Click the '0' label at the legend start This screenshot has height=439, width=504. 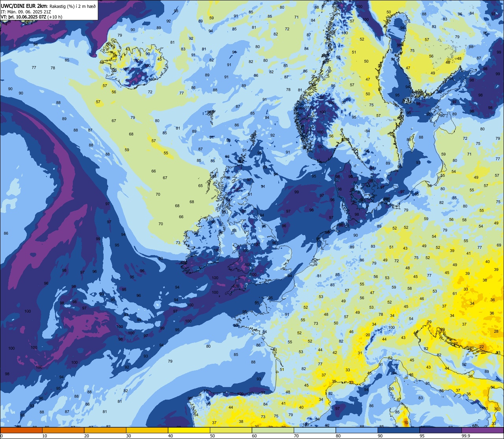click(x=2, y=436)
